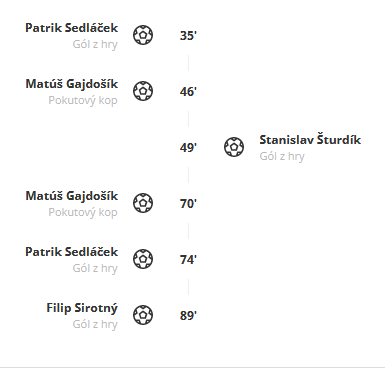Screen dimensions: 385x373
Task: Select the 46' timeline minute
Action: [188, 92]
